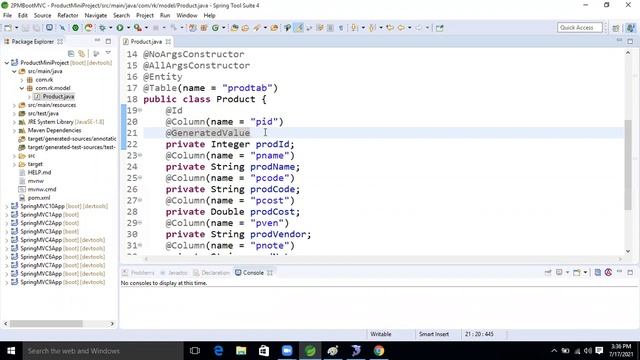Expand the src/main/resources folder
This screenshot has height=360, width=640.
14,105
